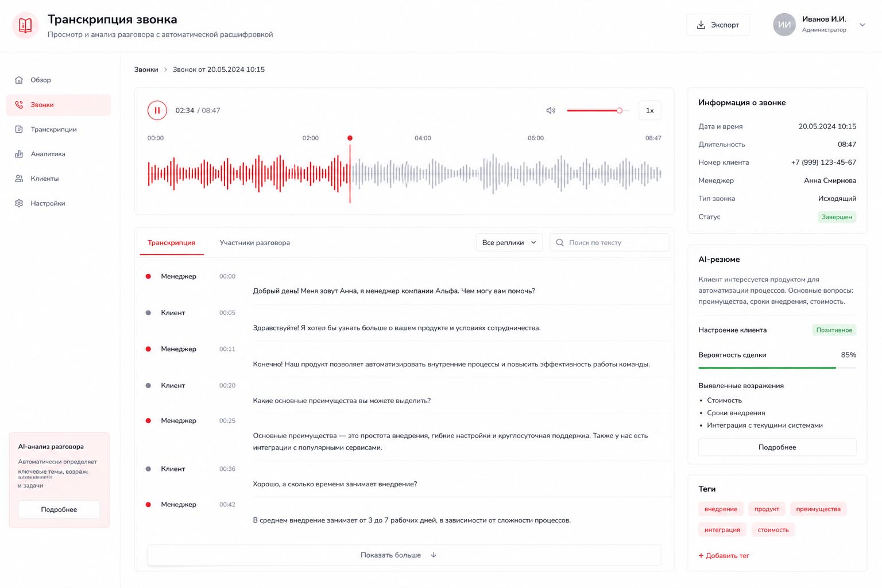Click the red playhead marker on timeline

point(350,138)
